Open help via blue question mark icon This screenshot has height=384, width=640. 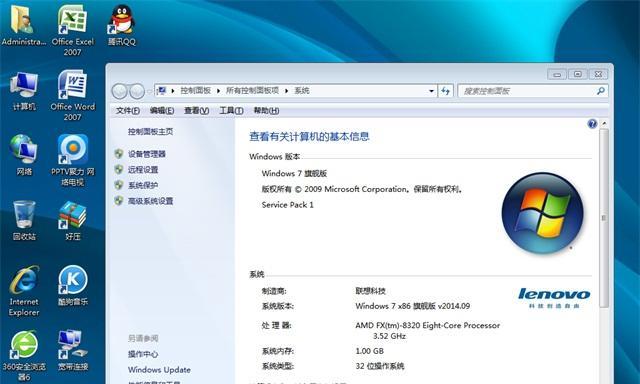592,124
